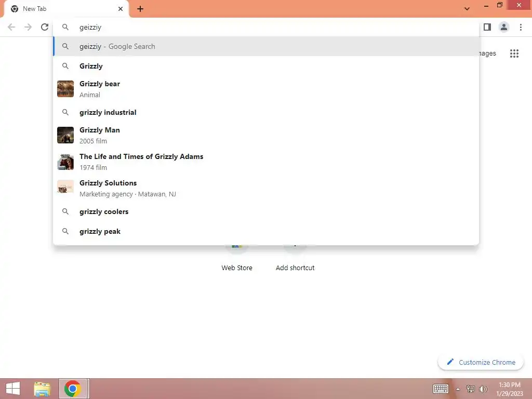Screen dimensions: 532x399
Task: Click Customize Chrome button
Action: tap(481, 362)
